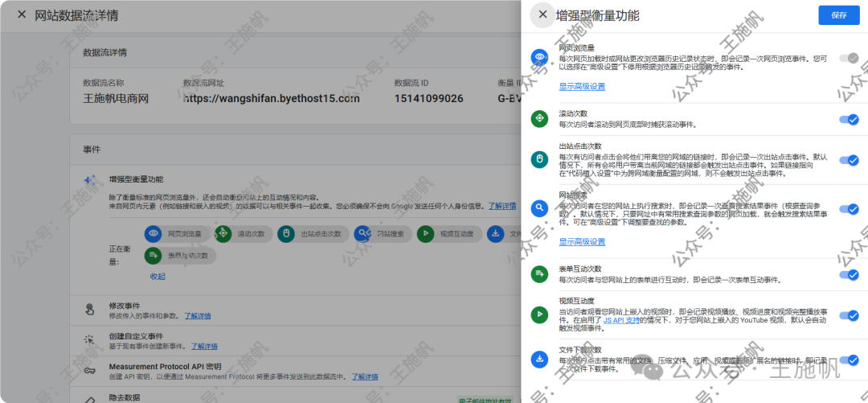
Task: Expand 显示高级设置 under 网站搜索
Action: pyautogui.click(x=582, y=241)
